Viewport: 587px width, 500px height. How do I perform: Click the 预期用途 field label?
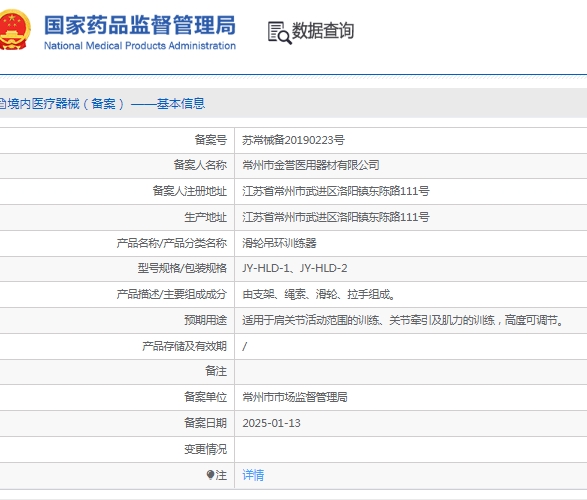click(x=206, y=320)
